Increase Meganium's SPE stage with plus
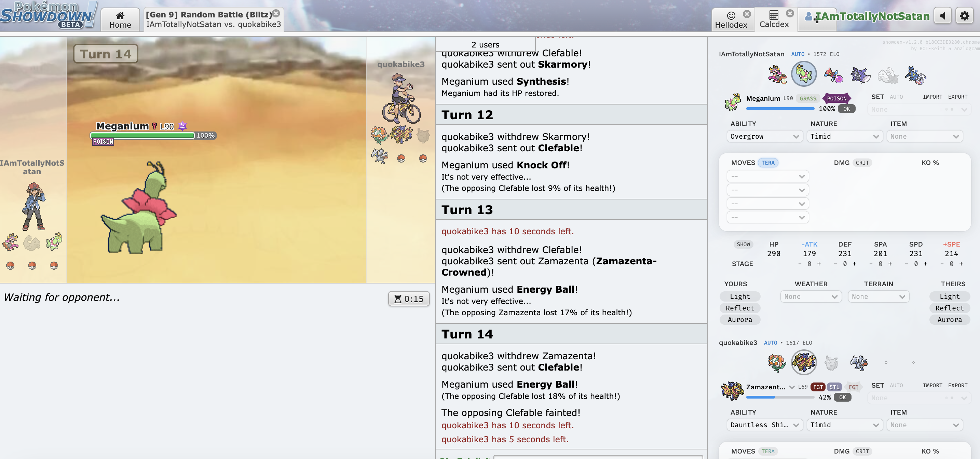Viewport: 980px width, 459px height. pos(961,264)
